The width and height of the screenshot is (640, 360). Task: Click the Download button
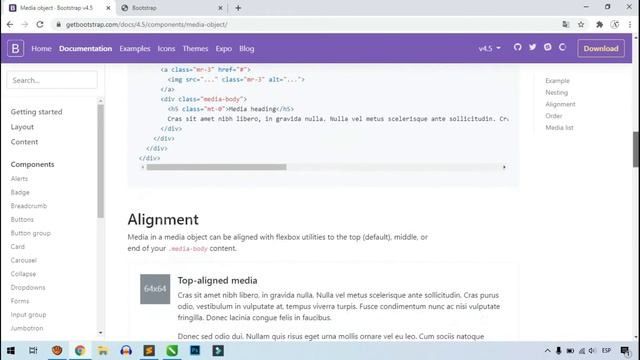point(601,48)
